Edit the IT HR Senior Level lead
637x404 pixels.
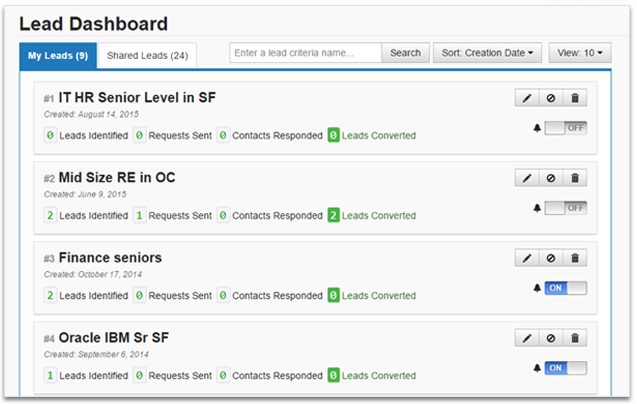coord(527,98)
